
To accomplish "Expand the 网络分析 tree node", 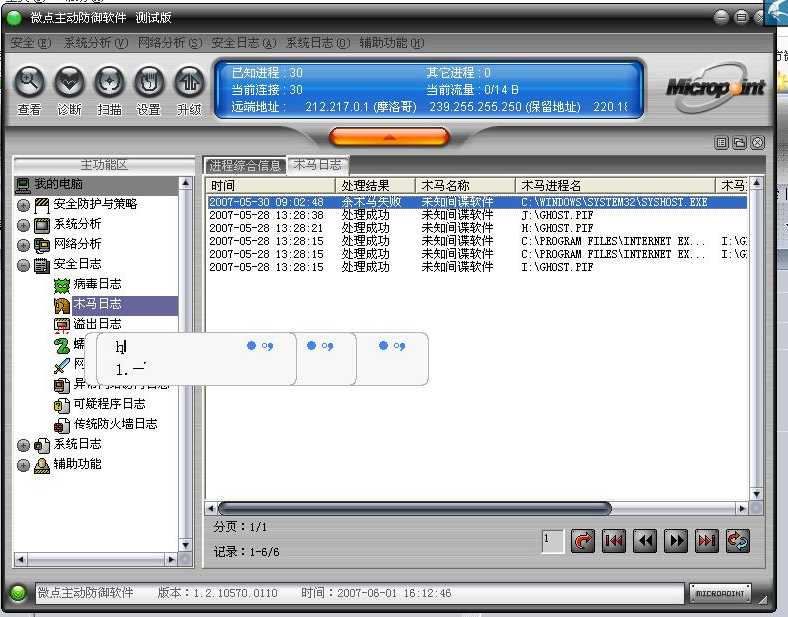I will [x=23, y=245].
